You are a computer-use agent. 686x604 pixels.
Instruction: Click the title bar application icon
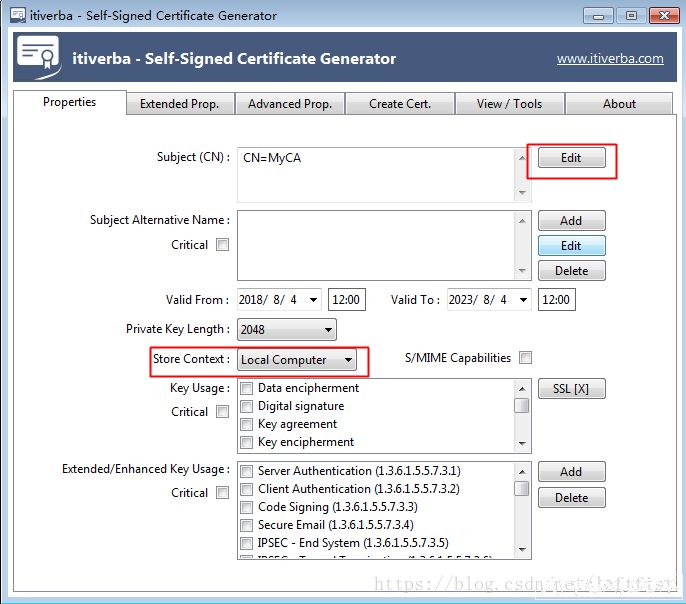click(x=17, y=16)
